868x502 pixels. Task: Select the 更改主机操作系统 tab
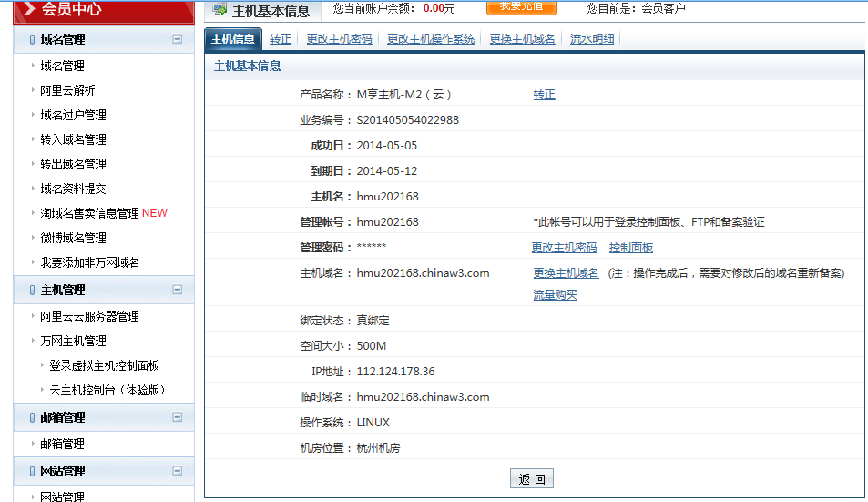click(x=431, y=39)
